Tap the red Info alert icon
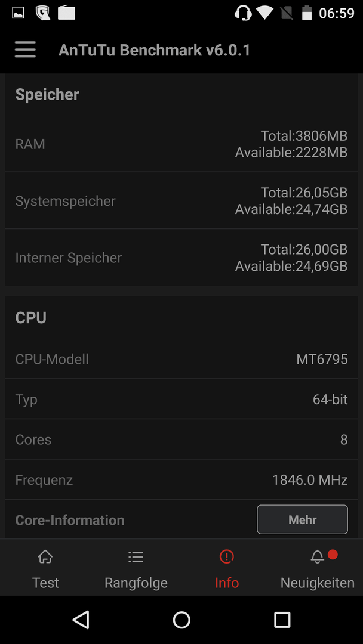 pos(226,557)
